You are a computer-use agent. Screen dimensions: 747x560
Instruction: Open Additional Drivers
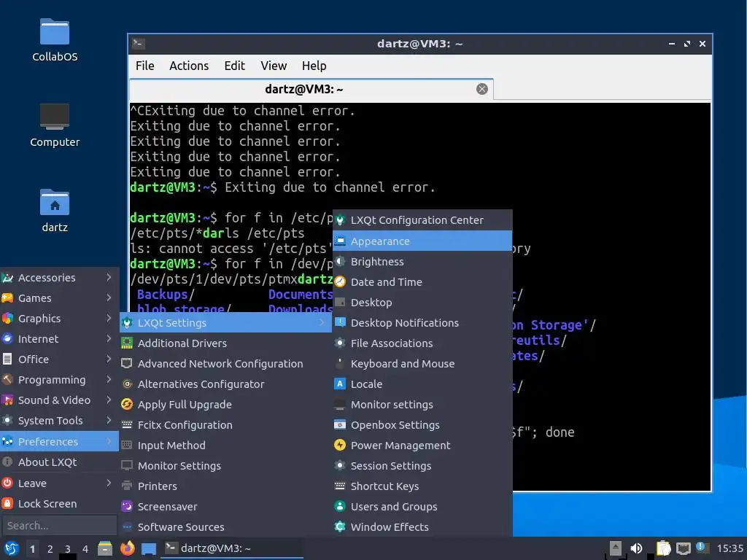pos(225,343)
